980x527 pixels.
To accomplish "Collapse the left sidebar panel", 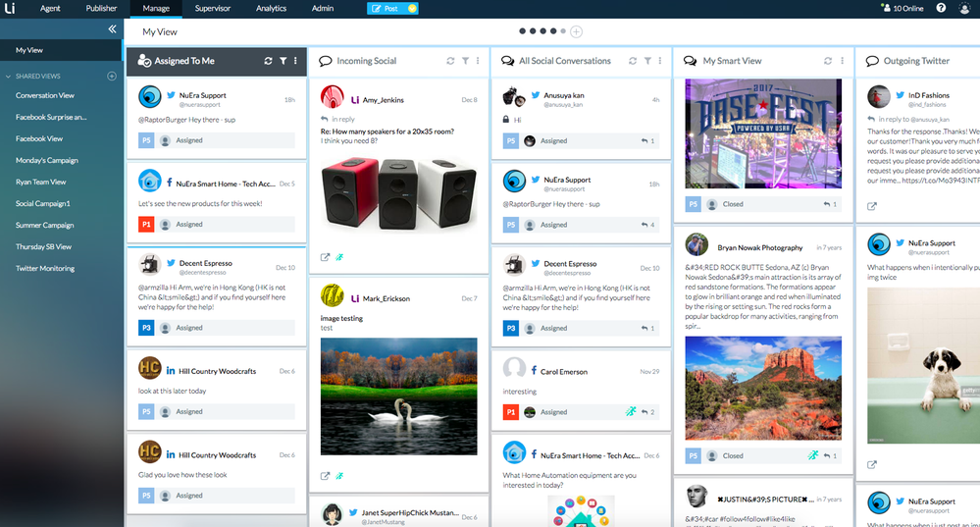I will tap(113, 28).
